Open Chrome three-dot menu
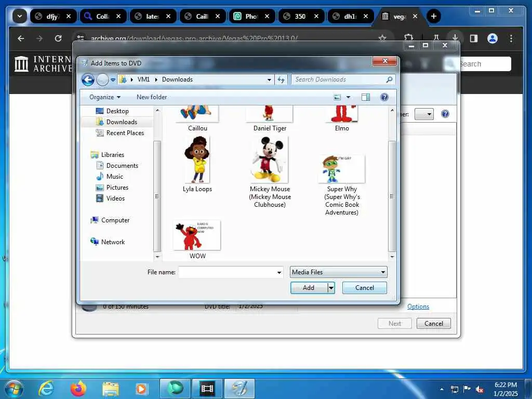Viewport: 532px width, 399px height. pos(511,38)
